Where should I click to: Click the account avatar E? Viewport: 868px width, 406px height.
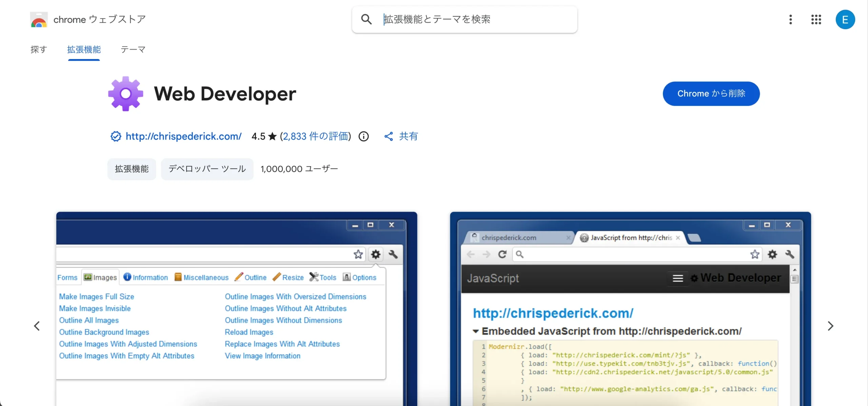point(845,20)
